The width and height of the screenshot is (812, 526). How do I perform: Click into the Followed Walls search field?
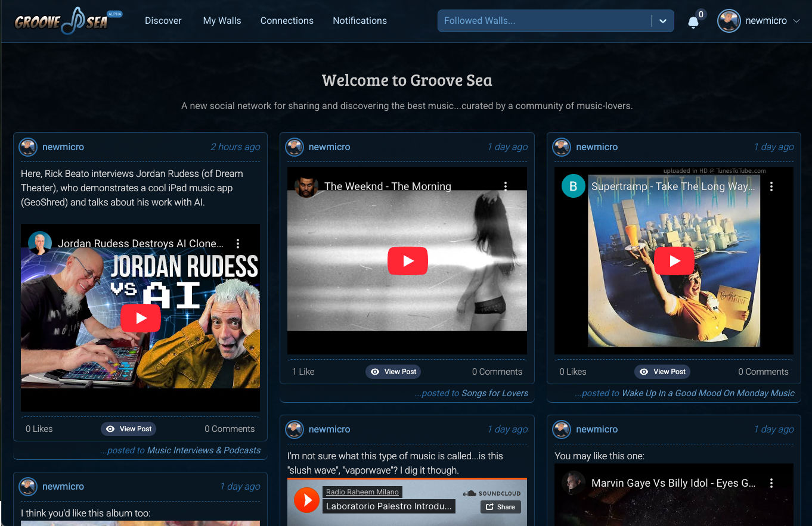[546, 21]
